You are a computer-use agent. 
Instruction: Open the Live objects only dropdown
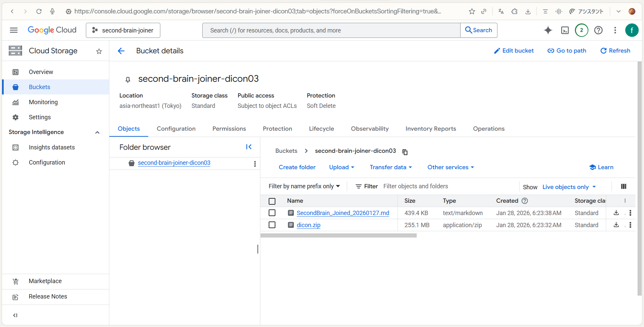pos(569,187)
